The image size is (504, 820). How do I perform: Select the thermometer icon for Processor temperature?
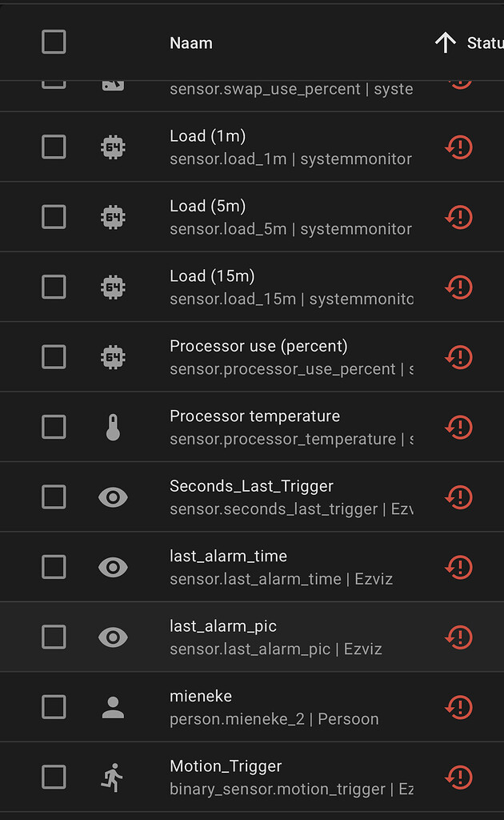click(x=113, y=427)
